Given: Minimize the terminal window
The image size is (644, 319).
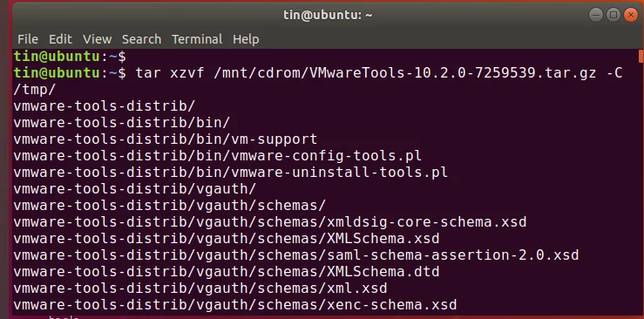Looking at the screenshot, I should click(595, 15).
